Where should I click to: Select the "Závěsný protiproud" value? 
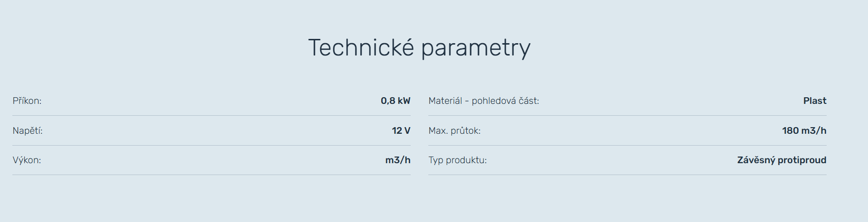pos(781,160)
